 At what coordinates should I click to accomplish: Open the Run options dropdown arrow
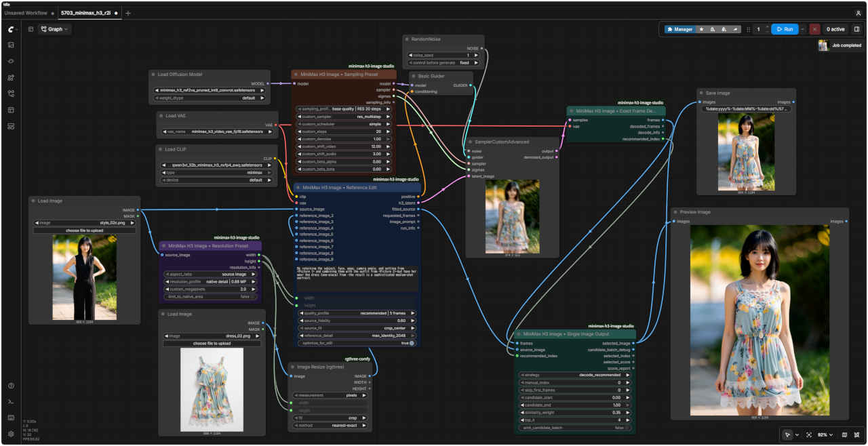pyautogui.click(x=803, y=29)
